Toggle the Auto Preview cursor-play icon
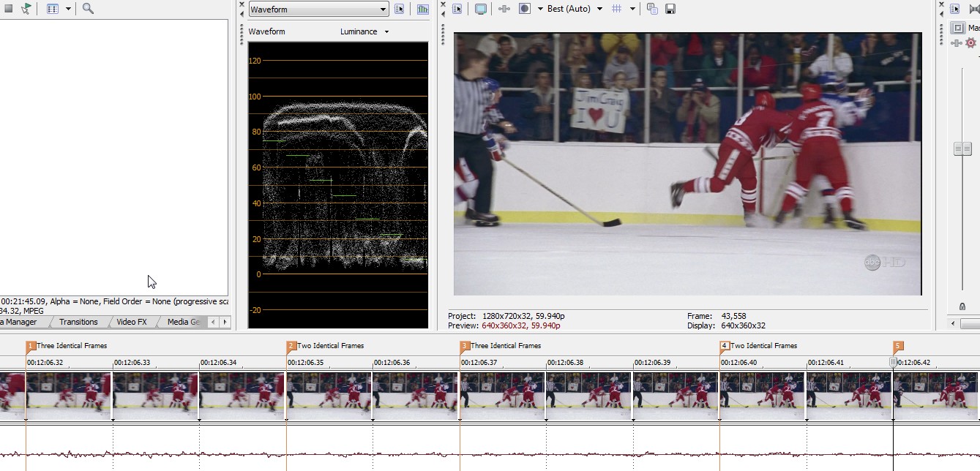The height and width of the screenshot is (471, 980). click(26, 9)
